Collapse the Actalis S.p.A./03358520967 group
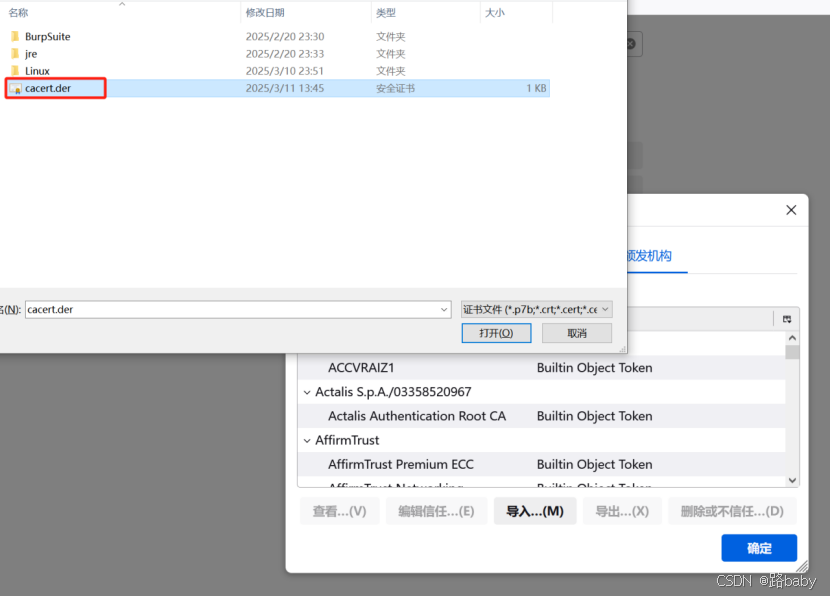 [x=307, y=392]
